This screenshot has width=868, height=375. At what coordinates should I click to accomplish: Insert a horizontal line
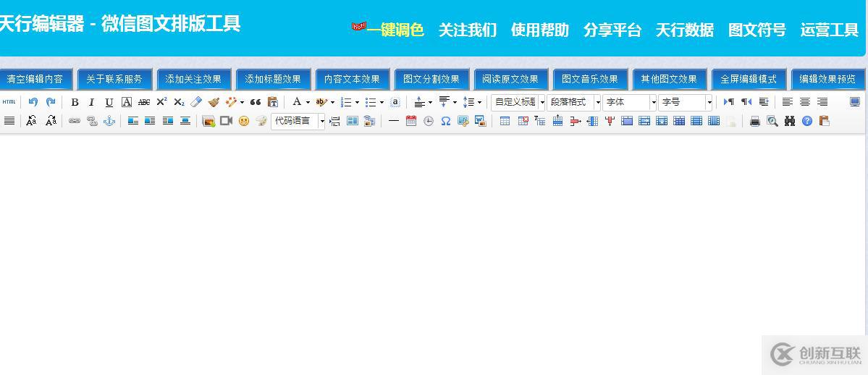(394, 121)
